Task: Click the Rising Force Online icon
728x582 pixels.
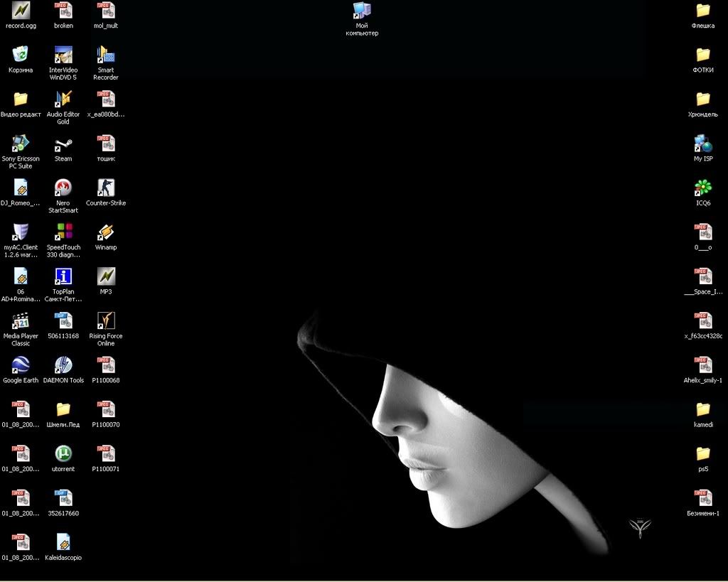Action: (x=106, y=321)
